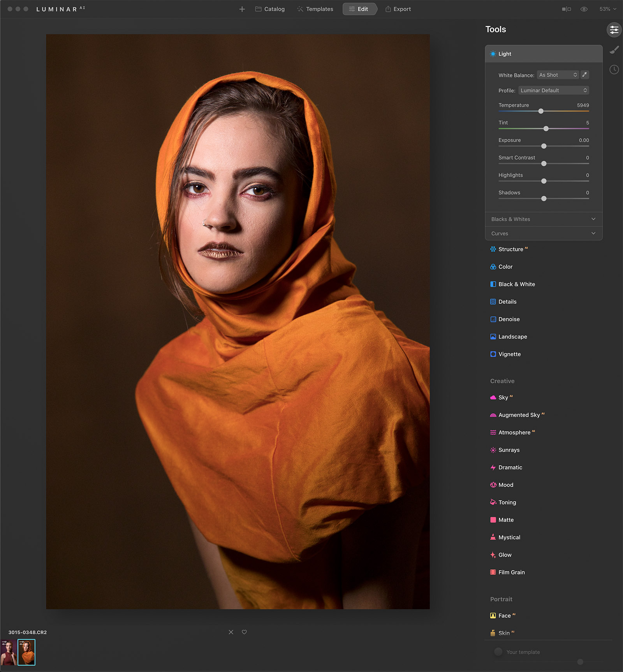Click the Exposure slider handle
This screenshot has width=623, height=672.
pyautogui.click(x=544, y=146)
